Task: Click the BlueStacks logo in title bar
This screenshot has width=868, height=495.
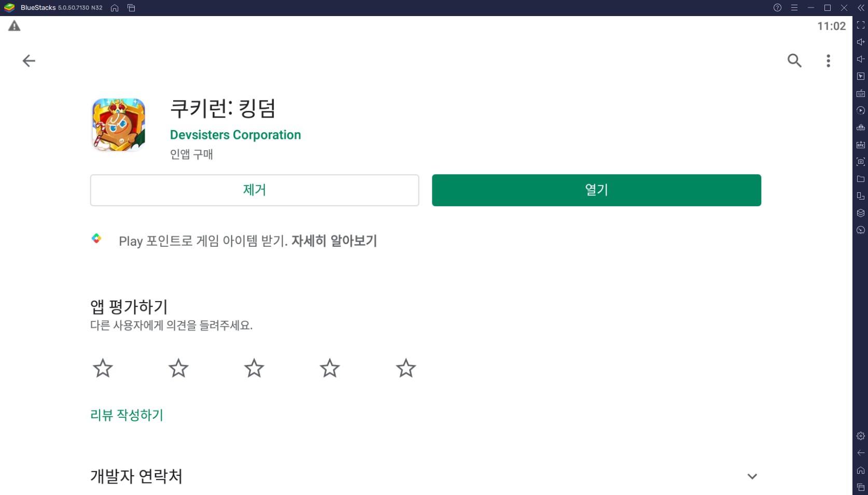Action: click(9, 8)
